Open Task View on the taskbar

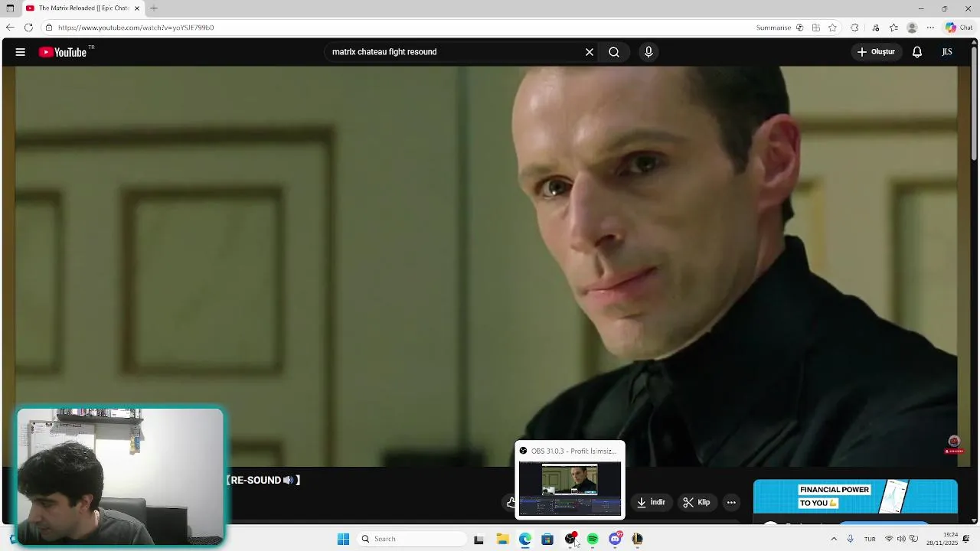coord(479,539)
